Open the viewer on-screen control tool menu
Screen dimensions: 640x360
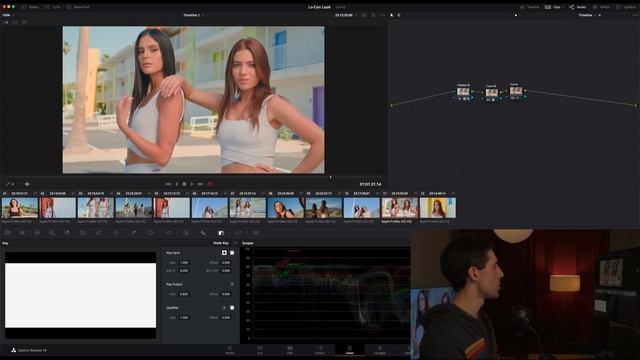pos(10,184)
